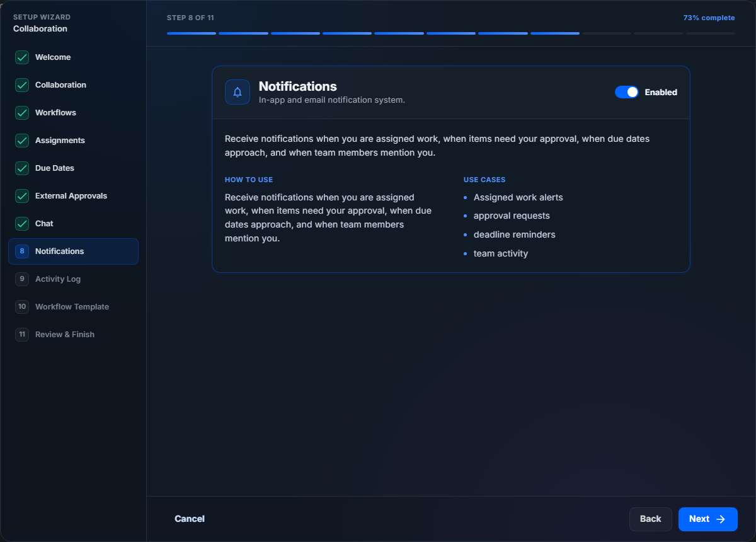756x542 pixels.
Task: Jump to the Activity Log step
Action: tap(73, 279)
